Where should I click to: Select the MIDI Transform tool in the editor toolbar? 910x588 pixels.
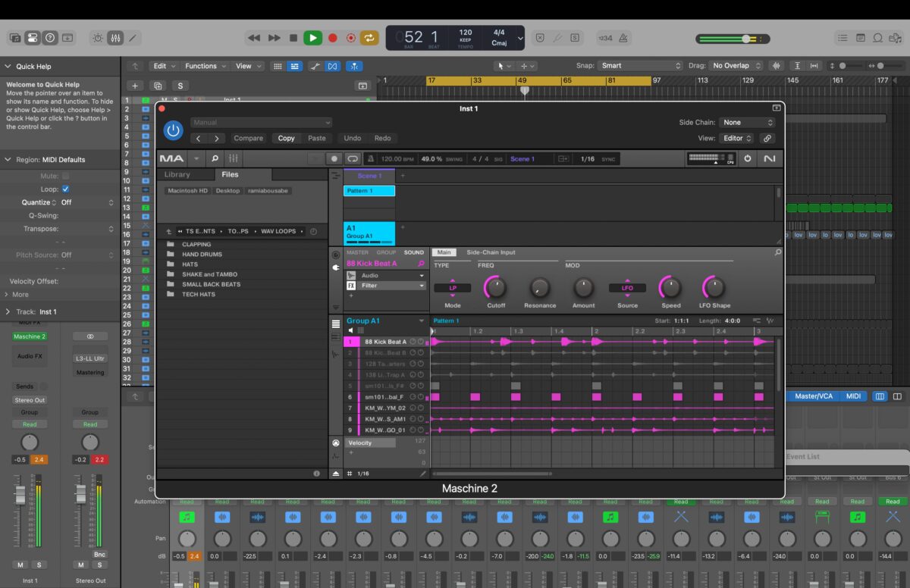331,66
